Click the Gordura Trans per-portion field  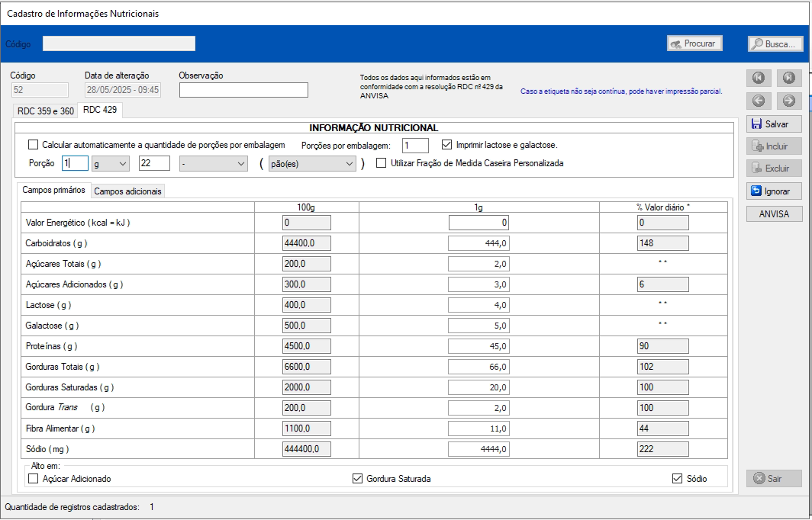pyautogui.click(x=478, y=408)
